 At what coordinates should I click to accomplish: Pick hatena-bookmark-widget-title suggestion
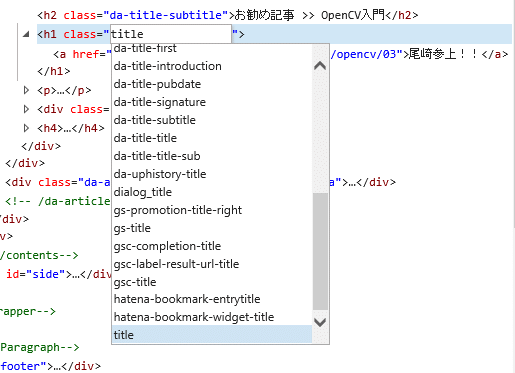point(212,317)
